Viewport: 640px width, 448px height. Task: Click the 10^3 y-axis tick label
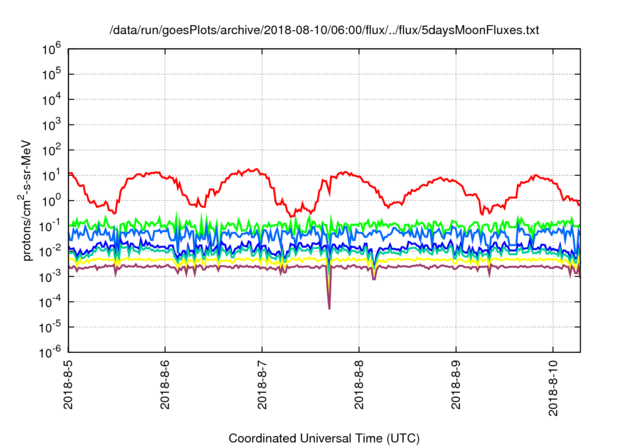[x=51, y=125]
